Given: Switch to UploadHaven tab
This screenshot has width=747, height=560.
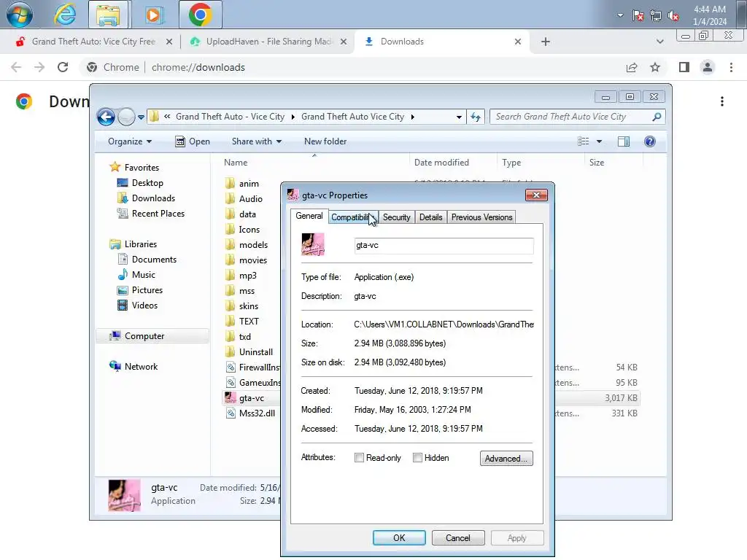Looking at the screenshot, I should point(269,42).
